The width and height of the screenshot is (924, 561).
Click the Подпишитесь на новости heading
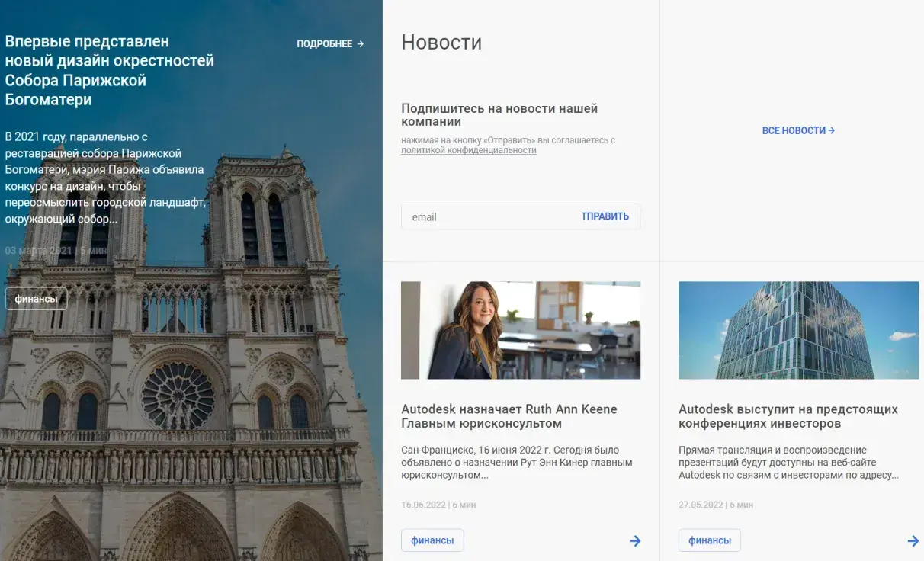click(x=500, y=114)
